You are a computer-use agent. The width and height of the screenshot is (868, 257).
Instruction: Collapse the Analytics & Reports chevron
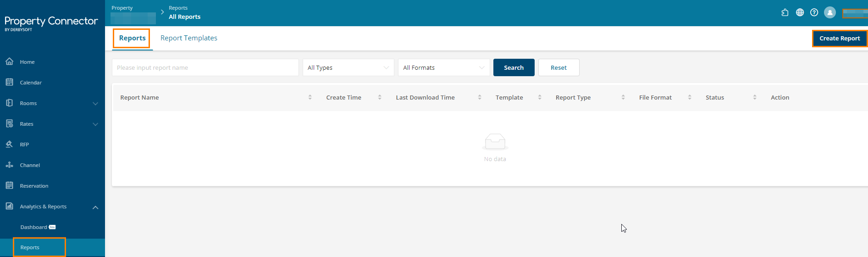tap(95, 207)
